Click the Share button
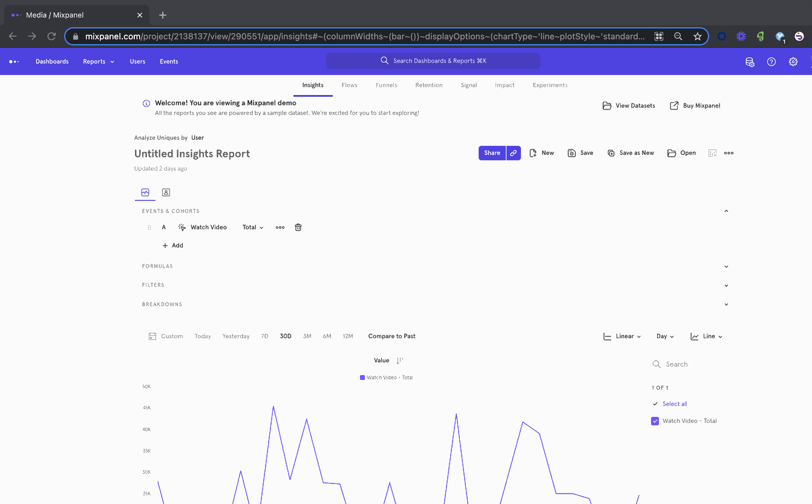This screenshot has width=812, height=504. (492, 153)
